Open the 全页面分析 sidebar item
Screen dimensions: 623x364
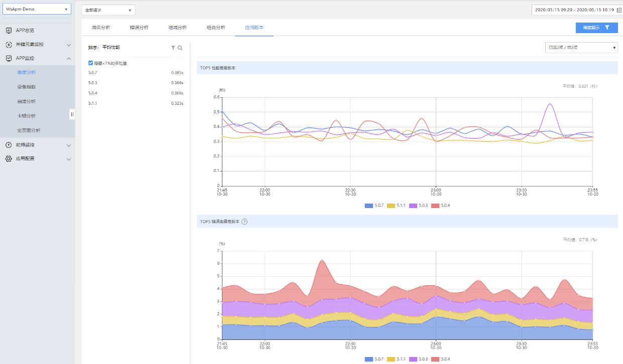click(x=29, y=130)
